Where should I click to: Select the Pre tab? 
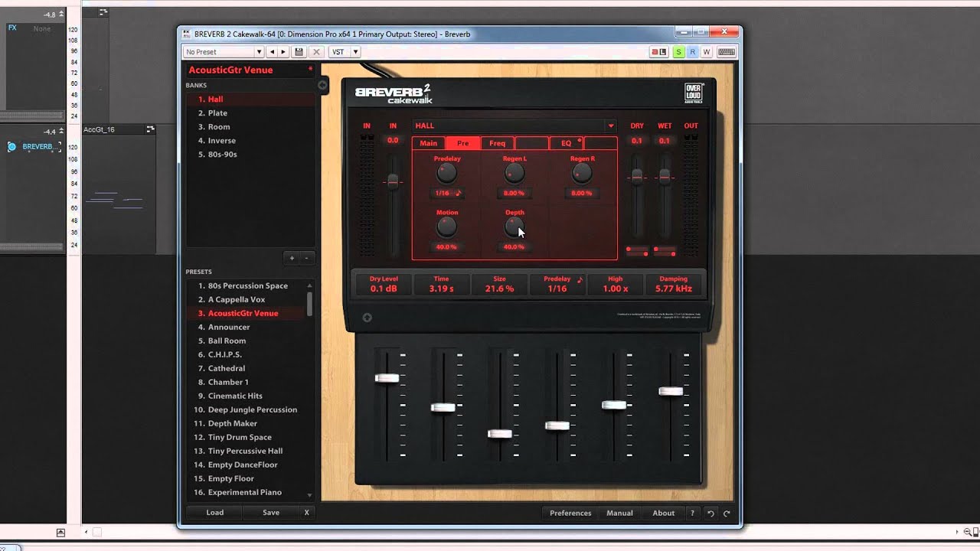(462, 143)
